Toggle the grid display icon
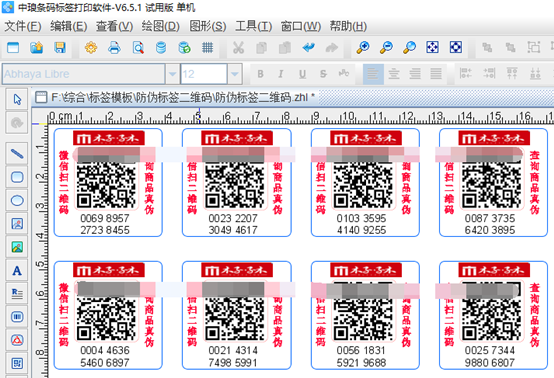The width and height of the screenshot is (554, 378). [207, 47]
